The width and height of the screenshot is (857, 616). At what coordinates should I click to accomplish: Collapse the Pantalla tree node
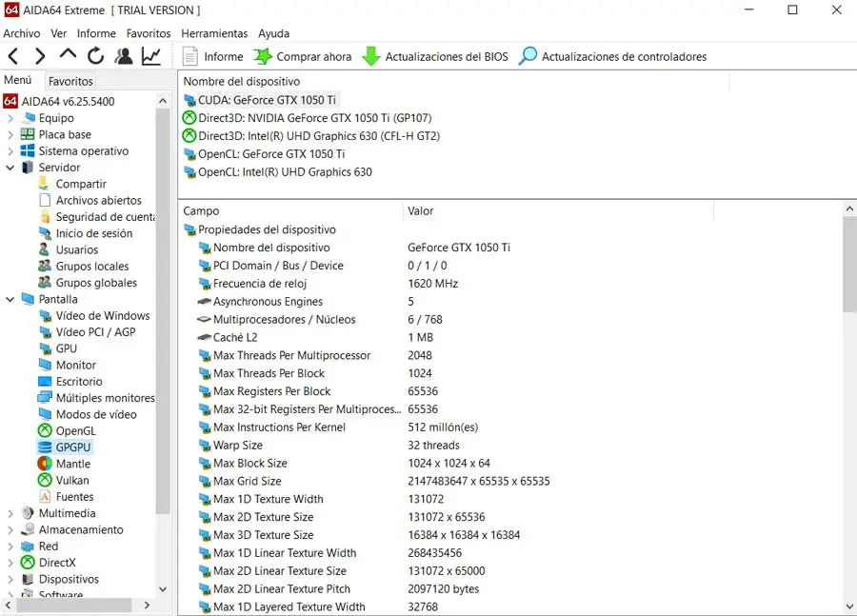[x=10, y=299]
